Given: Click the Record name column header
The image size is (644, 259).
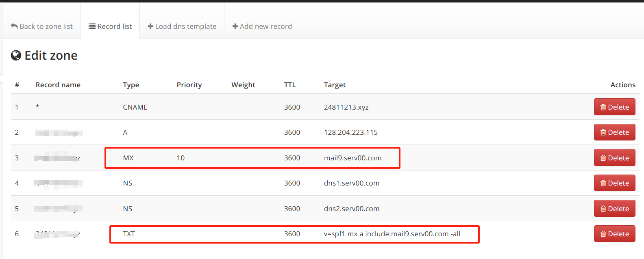Looking at the screenshot, I should [x=58, y=85].
